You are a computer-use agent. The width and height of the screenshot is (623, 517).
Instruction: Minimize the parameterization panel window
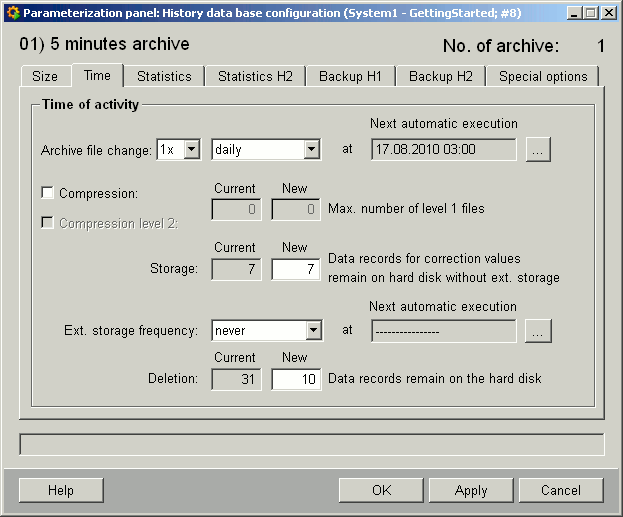tap(573, 13)
